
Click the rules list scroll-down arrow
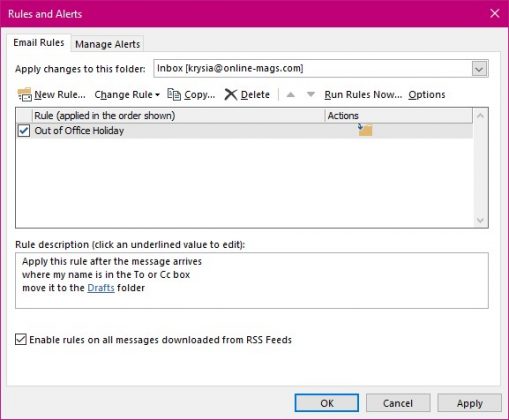(x=480, y=220)
